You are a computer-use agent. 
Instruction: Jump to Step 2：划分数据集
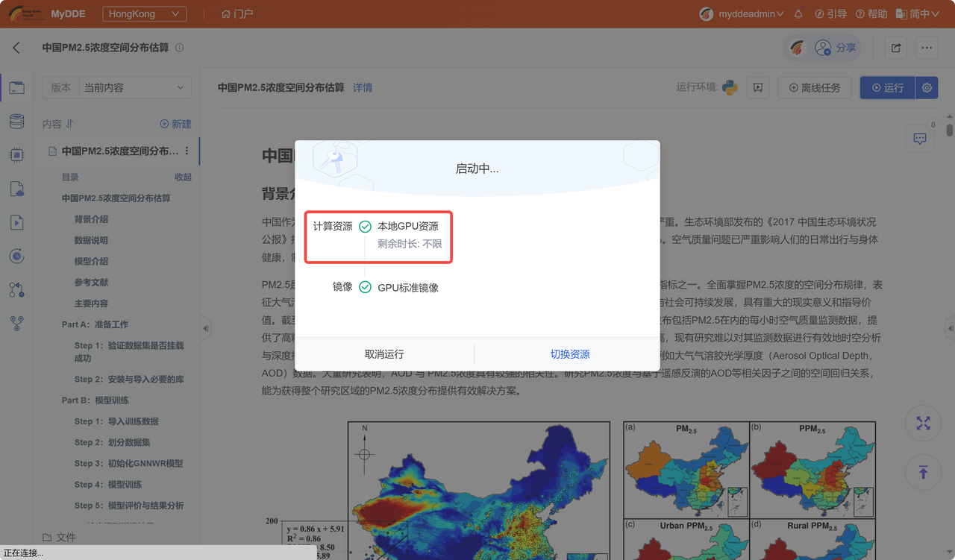(112, 442)
